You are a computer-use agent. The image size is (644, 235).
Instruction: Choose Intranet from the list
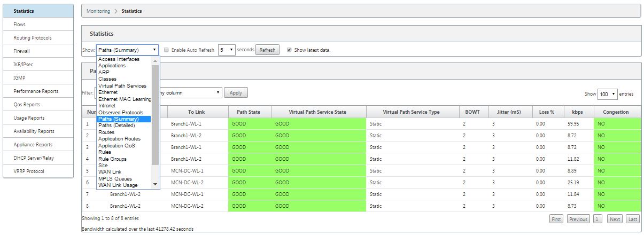(124, 106)
